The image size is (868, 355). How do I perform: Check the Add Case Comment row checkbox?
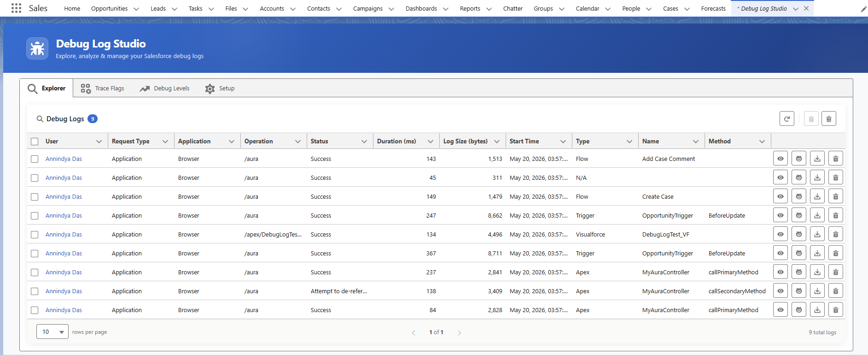(35, 159)
